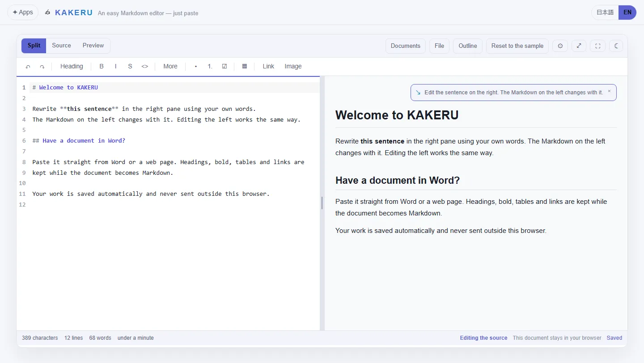The image size is (644, 363).
Task: Click the redo arrow in the toolbar
Action: tap(42, 66)
